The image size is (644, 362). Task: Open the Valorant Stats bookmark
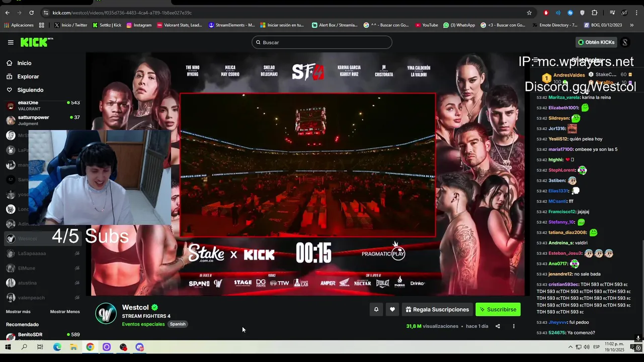(180, 25)
